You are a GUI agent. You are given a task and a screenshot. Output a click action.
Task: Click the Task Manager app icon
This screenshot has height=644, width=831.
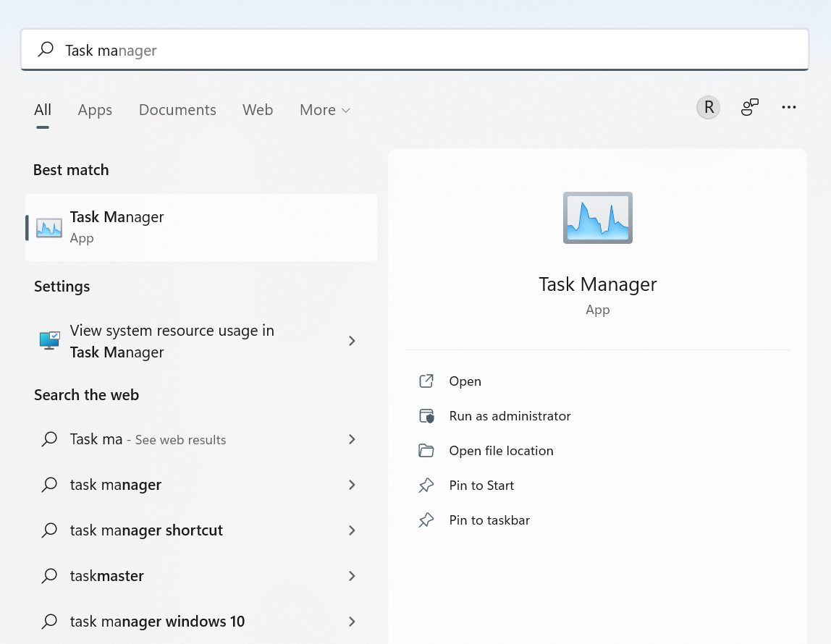48,226
